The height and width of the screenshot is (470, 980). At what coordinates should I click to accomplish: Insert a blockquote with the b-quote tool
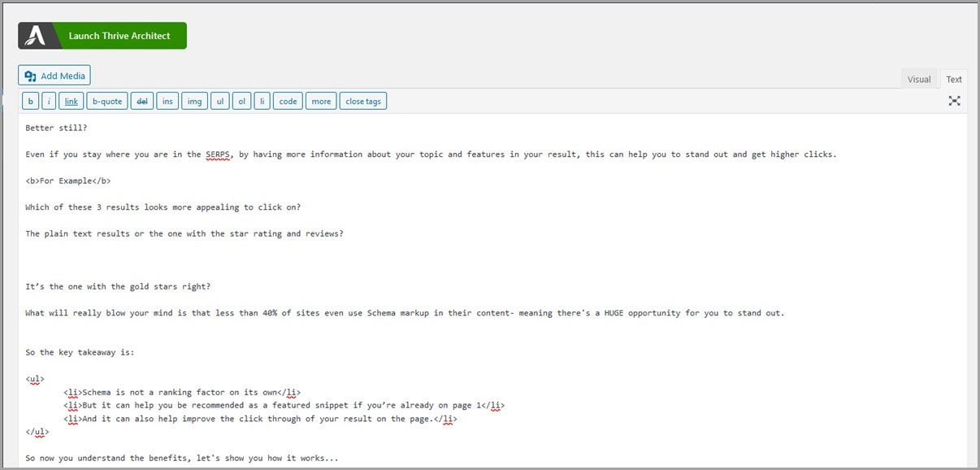pos(106,101)
